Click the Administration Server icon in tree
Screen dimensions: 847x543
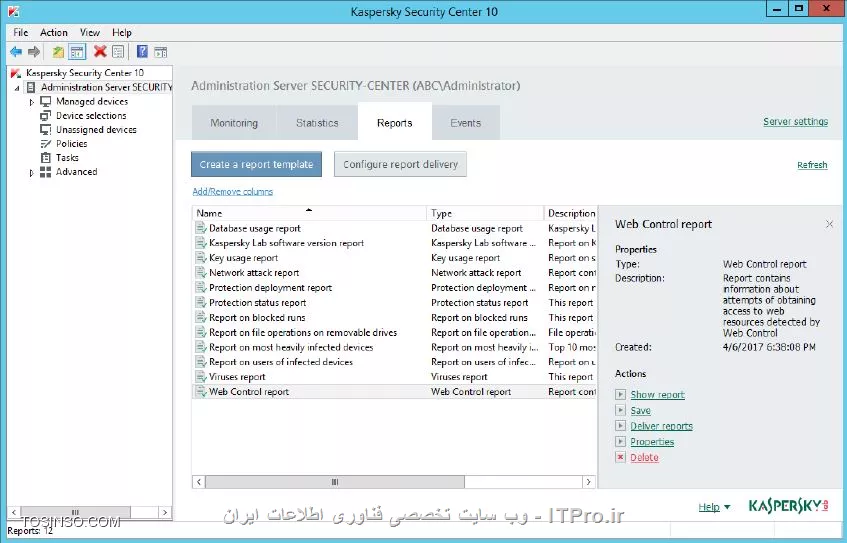[31, 87]
